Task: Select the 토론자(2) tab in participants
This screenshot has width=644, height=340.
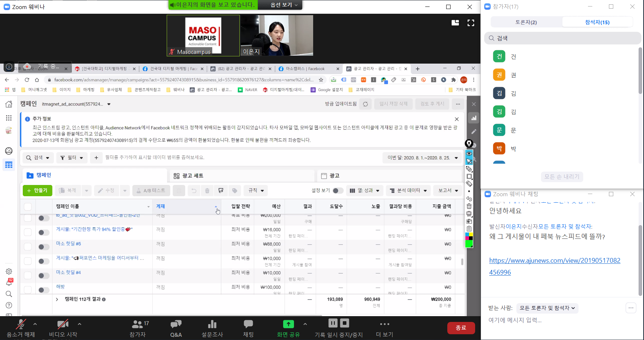Action: click(x=526, y=22)
